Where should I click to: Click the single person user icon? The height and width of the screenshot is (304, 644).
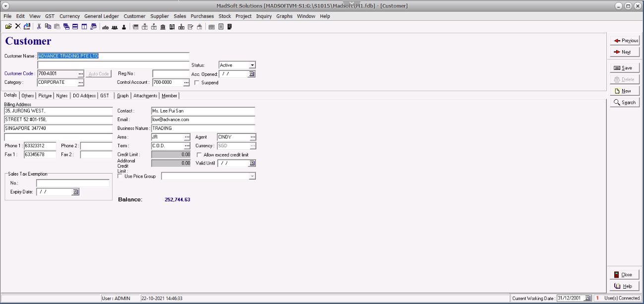(124, 27)
